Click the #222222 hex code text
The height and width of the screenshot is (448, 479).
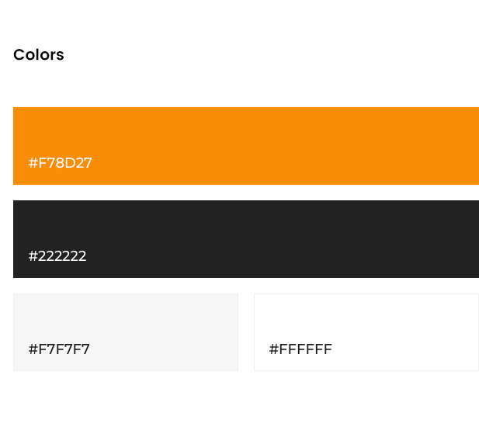[57, 256]
